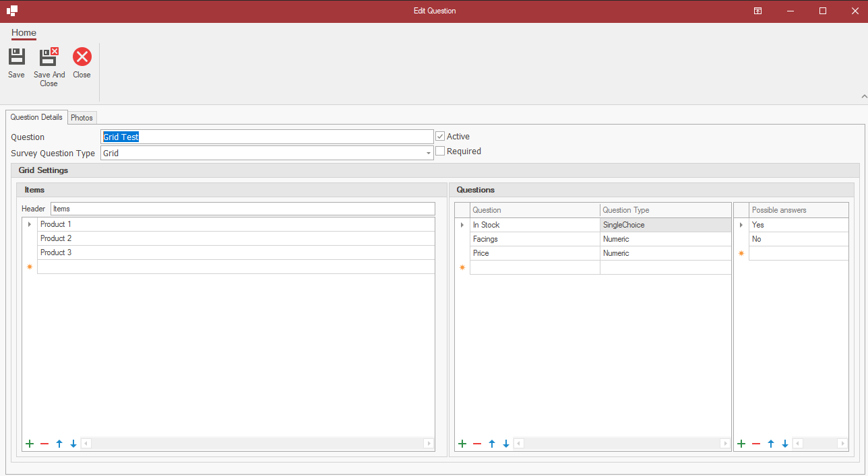Click the Question text field
The height and width of the screenshot is (476, 868).
coord(267,137)
